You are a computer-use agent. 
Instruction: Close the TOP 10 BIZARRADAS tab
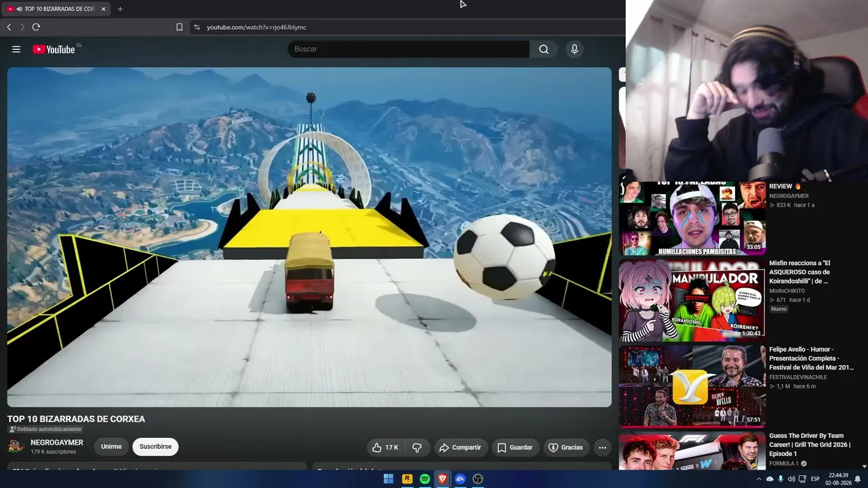click(103, 9)
